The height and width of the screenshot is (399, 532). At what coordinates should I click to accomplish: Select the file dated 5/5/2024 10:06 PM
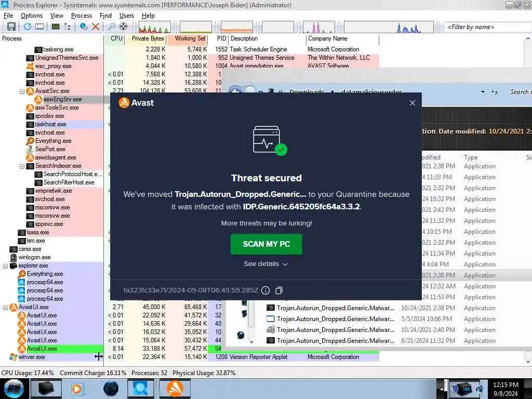pyautogui.click(x=381, y=319)
